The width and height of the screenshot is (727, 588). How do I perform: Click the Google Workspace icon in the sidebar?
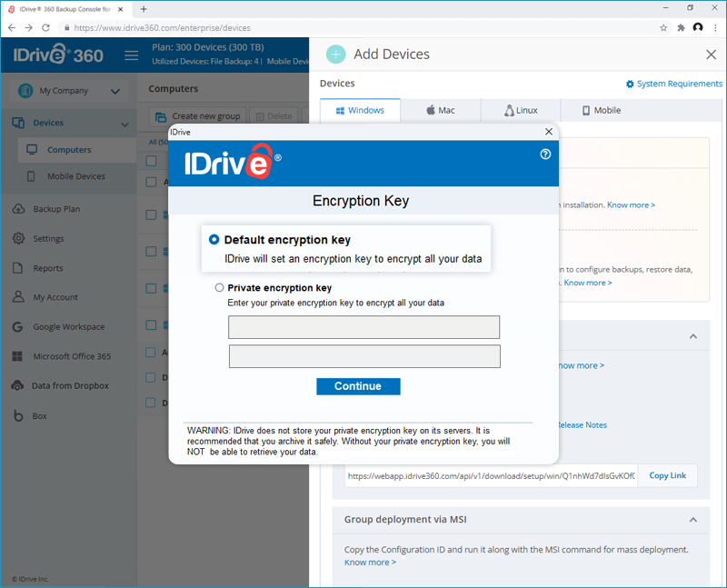(17, 327)
